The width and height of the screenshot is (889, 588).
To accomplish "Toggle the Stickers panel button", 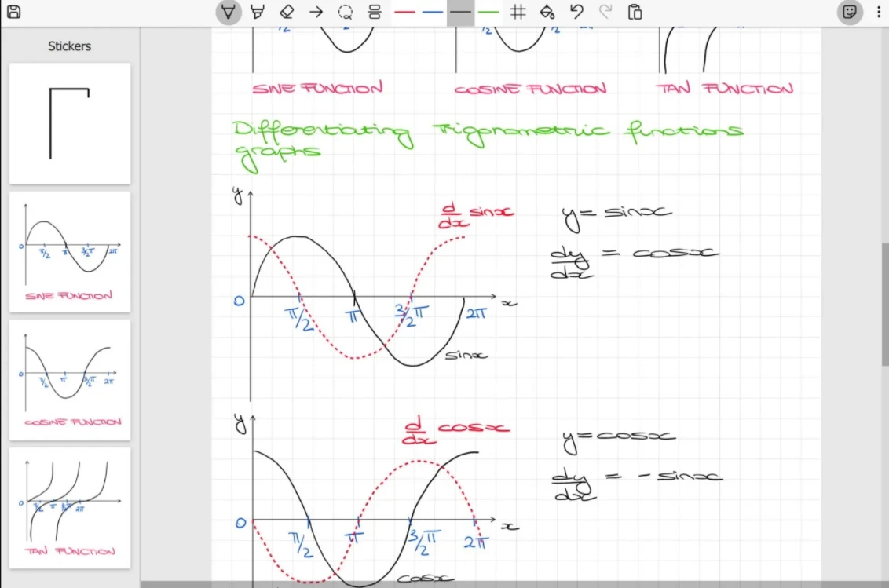I will [x=850, y=12].
